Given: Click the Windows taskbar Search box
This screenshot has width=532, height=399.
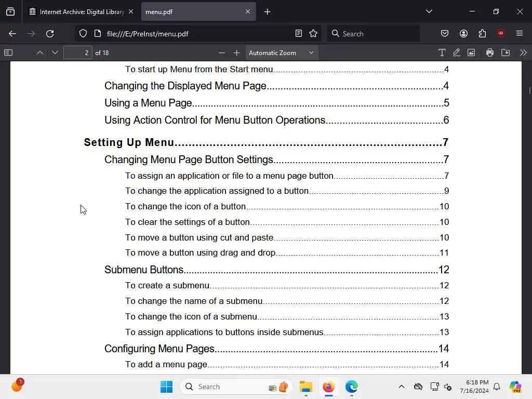Looking at the screenshot, I should tap(236, 387).
